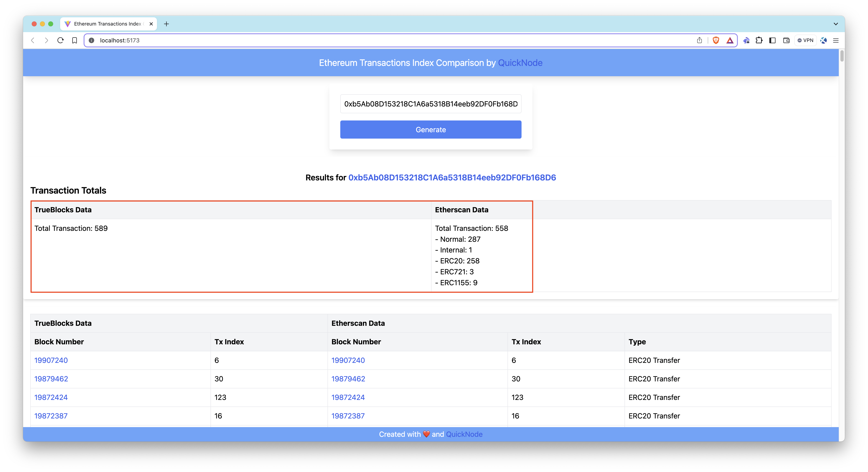Screen dimensions: 868x472
Task: Click the wallet address input field
Action: point(431,104)
